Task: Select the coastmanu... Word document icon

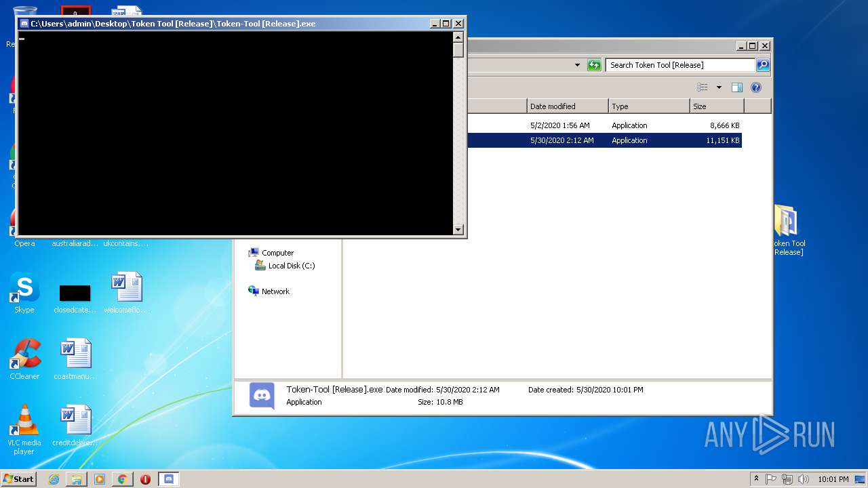Action: (x=75, y=359)
